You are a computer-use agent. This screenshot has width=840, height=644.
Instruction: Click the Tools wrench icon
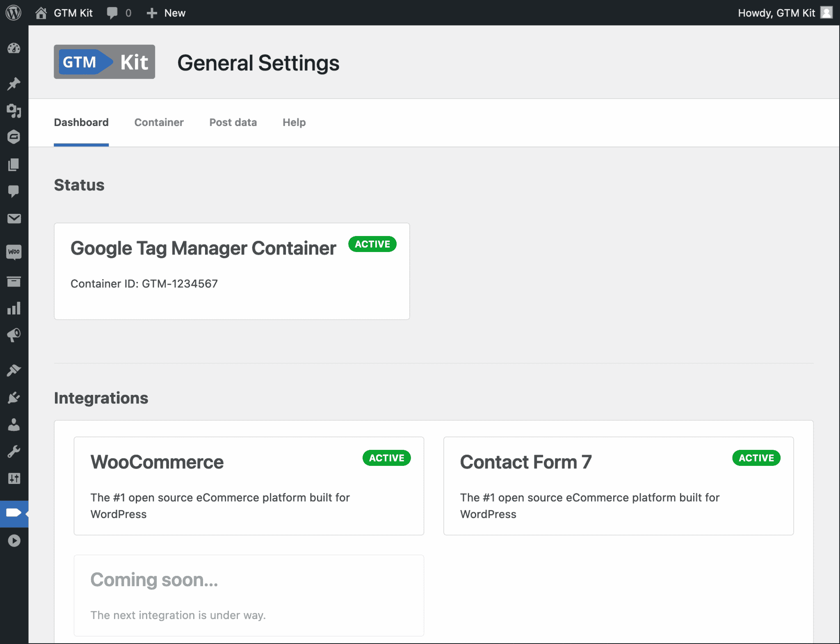pos(14,452)
